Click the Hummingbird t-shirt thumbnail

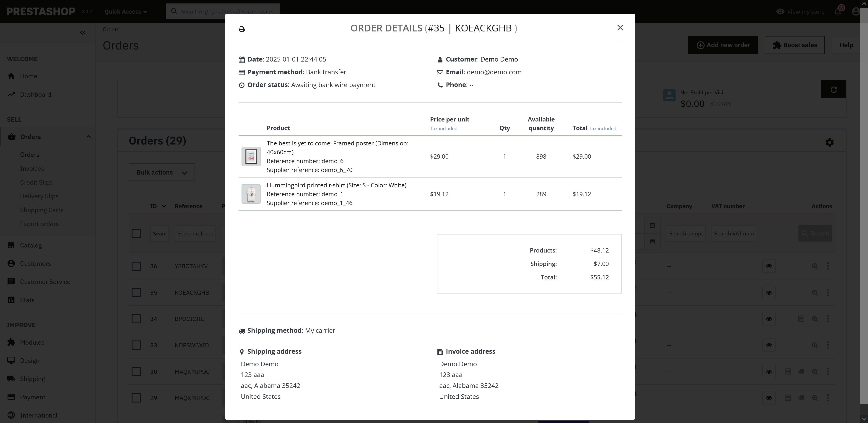[x=251, y=194]
